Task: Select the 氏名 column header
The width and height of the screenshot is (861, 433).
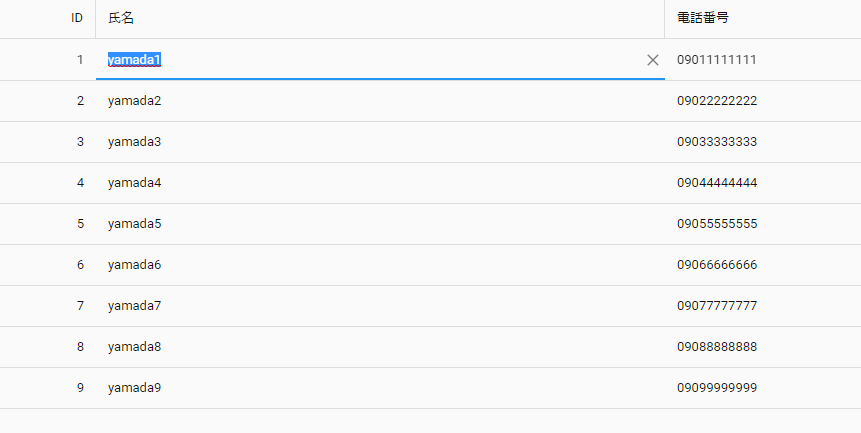Action: click(380, 18)
